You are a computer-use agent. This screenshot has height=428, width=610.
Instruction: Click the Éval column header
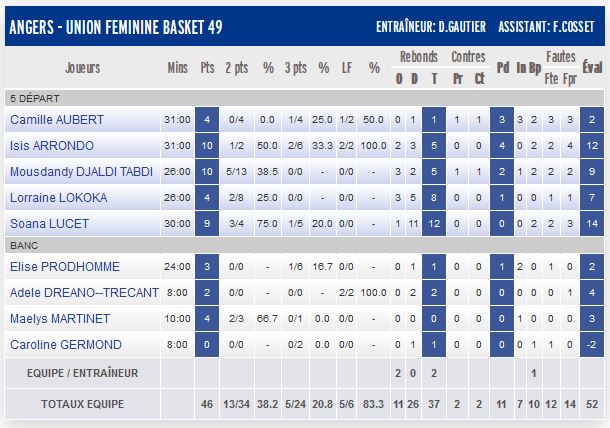coord(593,69)
